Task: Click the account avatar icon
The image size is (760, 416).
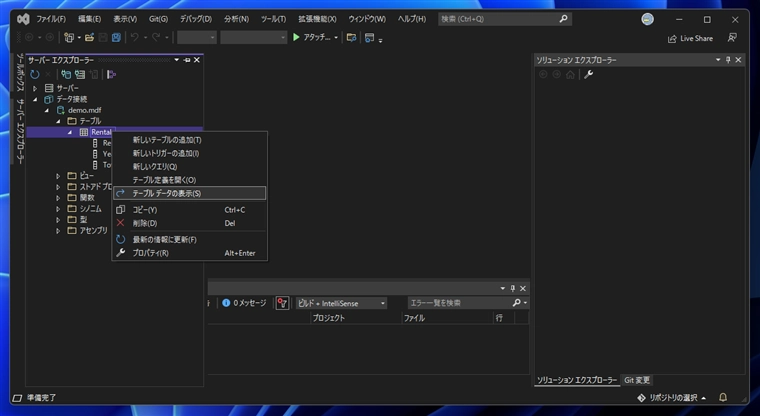Action: point(648,19)
